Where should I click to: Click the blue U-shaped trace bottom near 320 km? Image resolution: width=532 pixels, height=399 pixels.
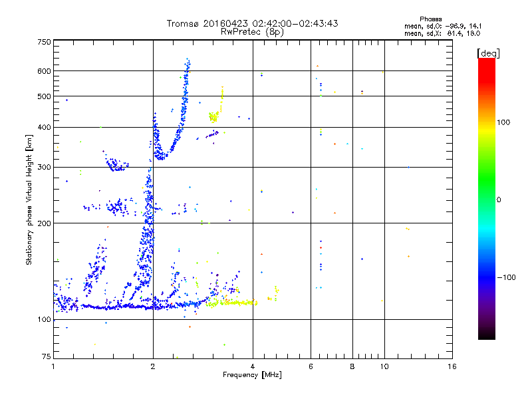[160, 156]
